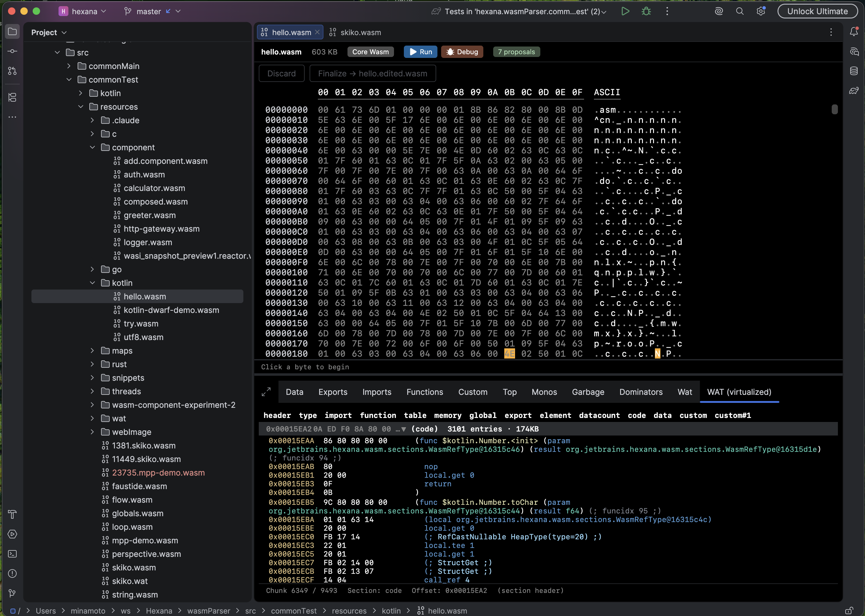Expand the commonMain folder
The image size is (865, 616).
click(x=69, y=66)
